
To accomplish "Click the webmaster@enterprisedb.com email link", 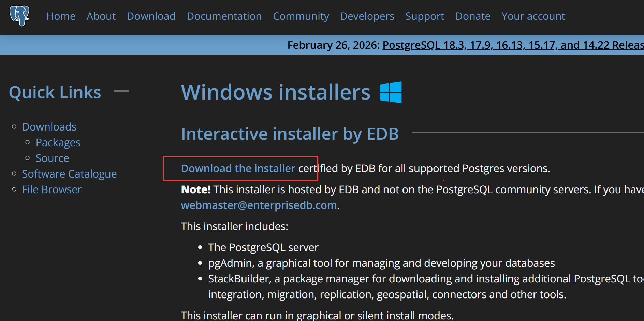I will tap(259, 205).
